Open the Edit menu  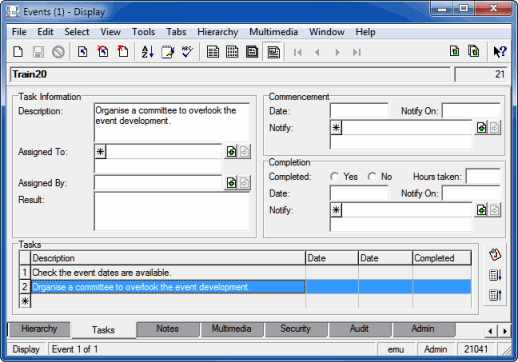(x=45, y=32)
